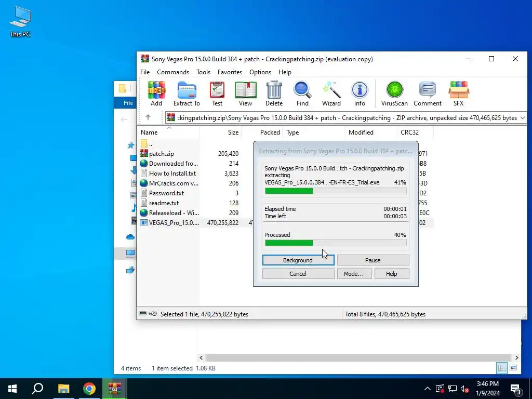The height and width of the screenshot is (399, 532).
Task: Select the VEGAS_Pro_15.0... exe file icon
Action: 144,222
